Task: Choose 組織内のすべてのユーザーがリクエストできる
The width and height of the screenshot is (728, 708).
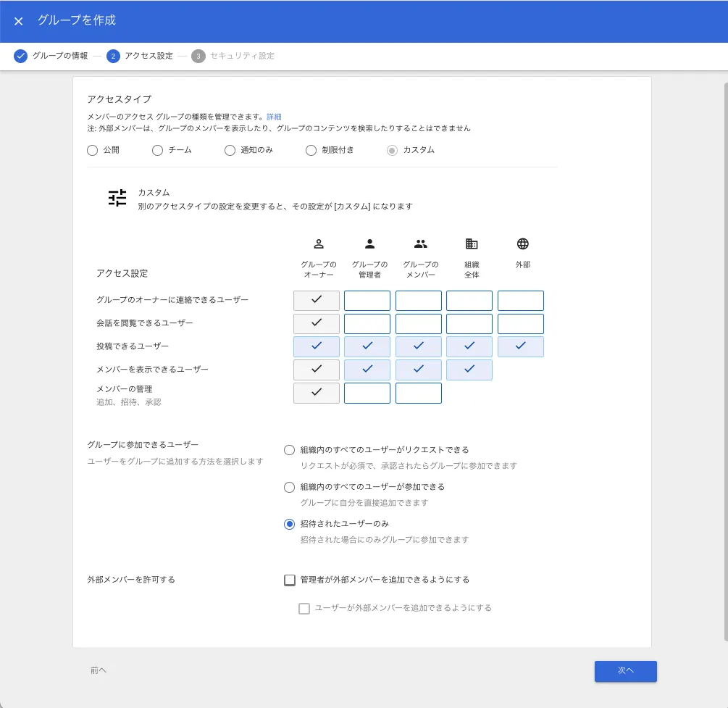Action: (x=289, y=450)
